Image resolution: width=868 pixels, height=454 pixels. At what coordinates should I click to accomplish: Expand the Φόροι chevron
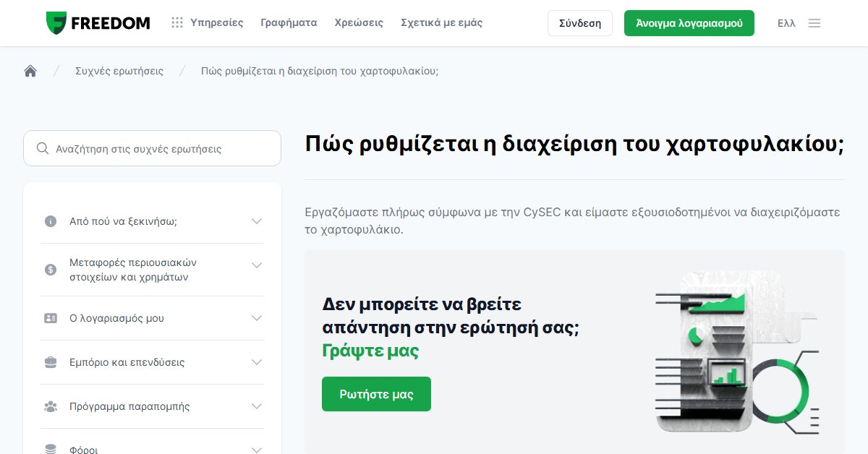[x=257, y=450]
